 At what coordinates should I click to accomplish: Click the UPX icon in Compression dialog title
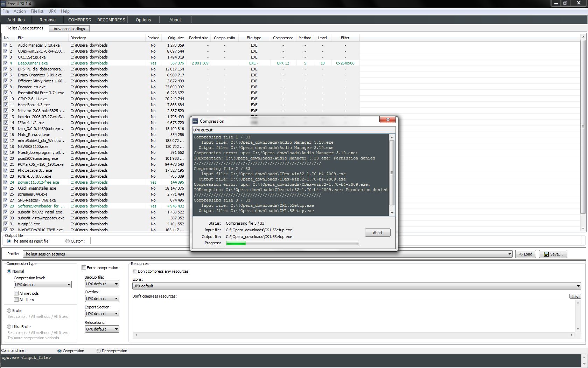pyautogui.click(x=195, y=121)
